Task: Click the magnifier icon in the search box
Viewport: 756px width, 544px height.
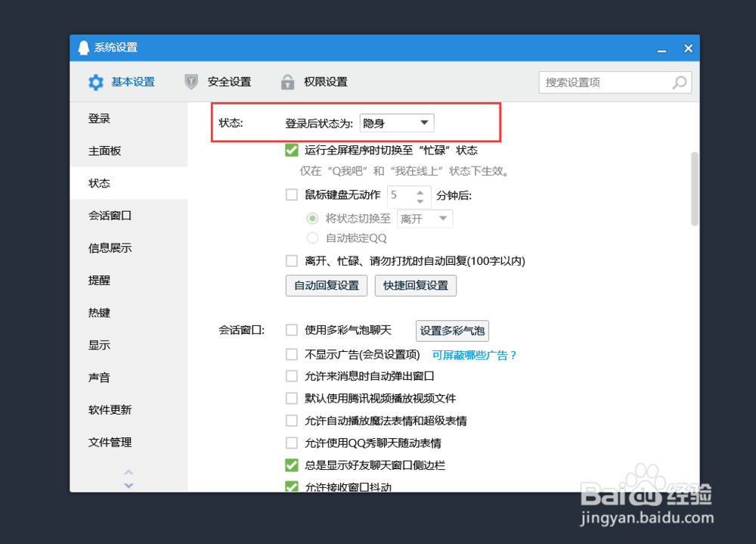Action: (680, 82)
